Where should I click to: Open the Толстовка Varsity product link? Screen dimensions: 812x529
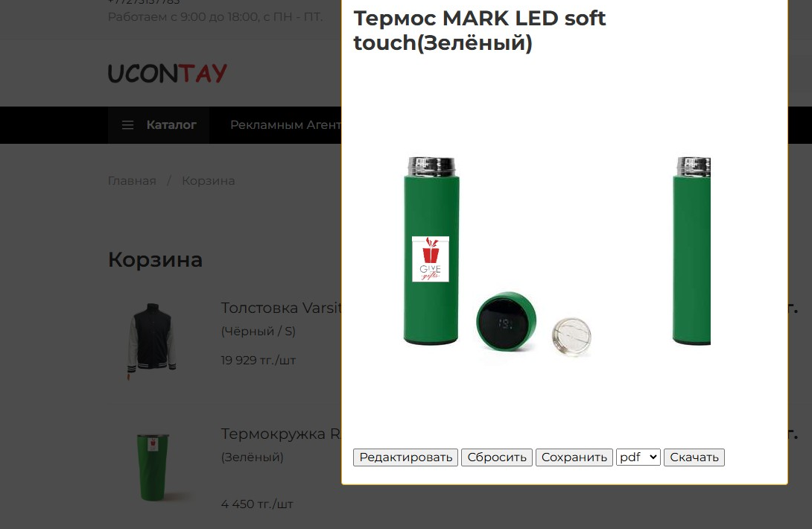pyautogui.click(x=281, y=308)
